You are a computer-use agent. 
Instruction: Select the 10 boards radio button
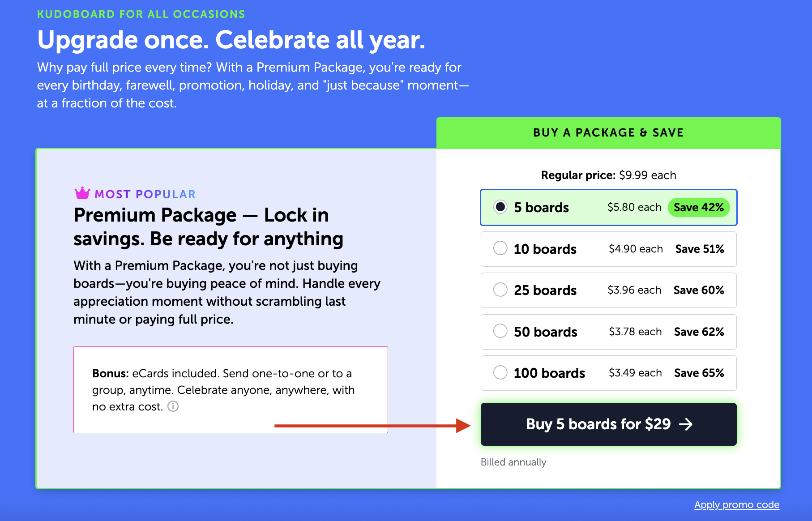pos(500,248)
